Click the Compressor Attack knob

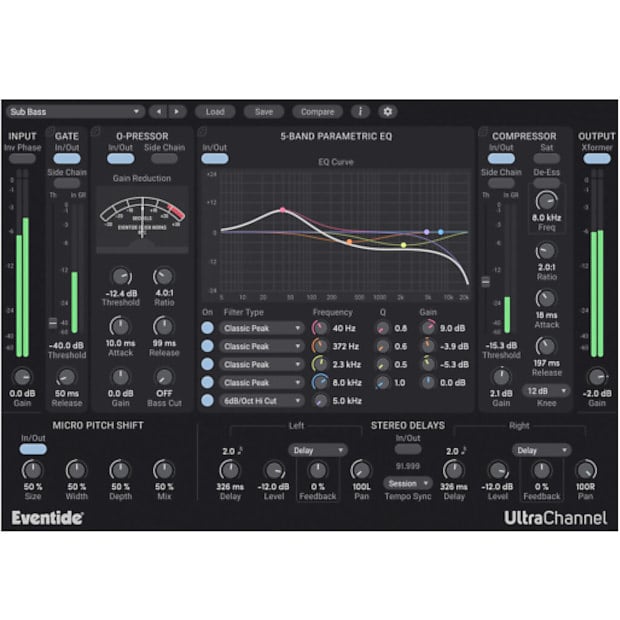click(546, 299)
